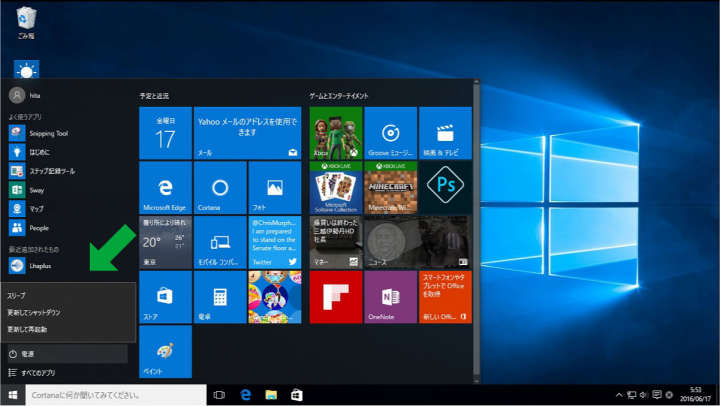Open the OneNote tile
Screen dimensions: 720x406
tap(390, 297)
